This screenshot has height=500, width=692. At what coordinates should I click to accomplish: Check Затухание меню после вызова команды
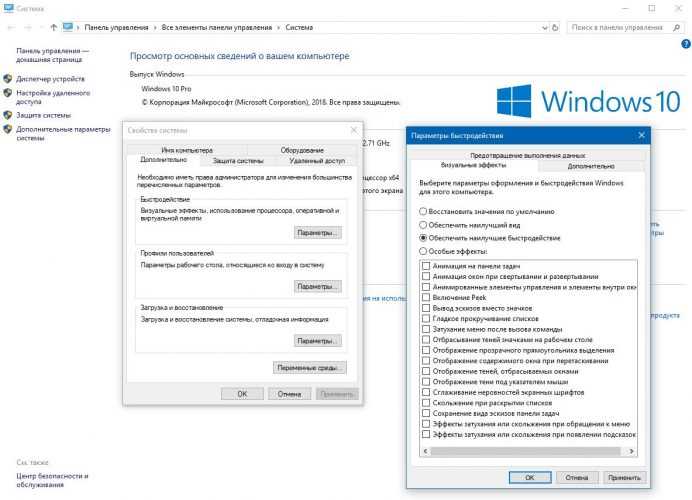426,329
